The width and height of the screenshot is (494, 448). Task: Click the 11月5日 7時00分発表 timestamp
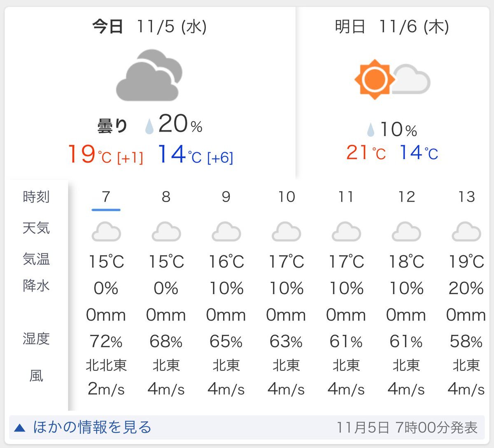tap(407, 428)
